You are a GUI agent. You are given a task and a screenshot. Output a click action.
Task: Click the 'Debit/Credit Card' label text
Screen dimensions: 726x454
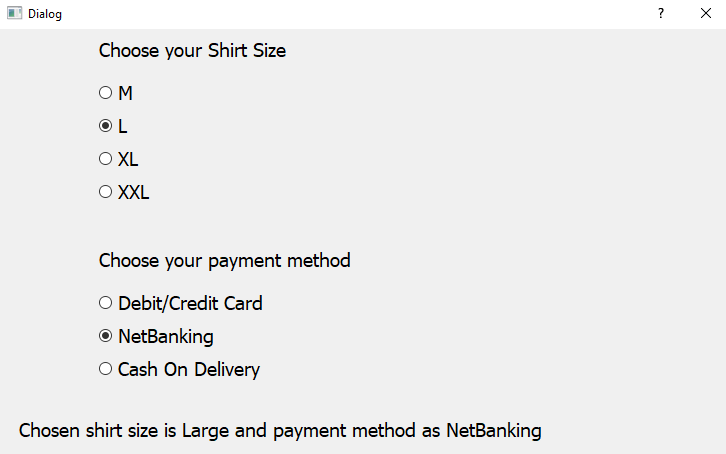[190, 304]
